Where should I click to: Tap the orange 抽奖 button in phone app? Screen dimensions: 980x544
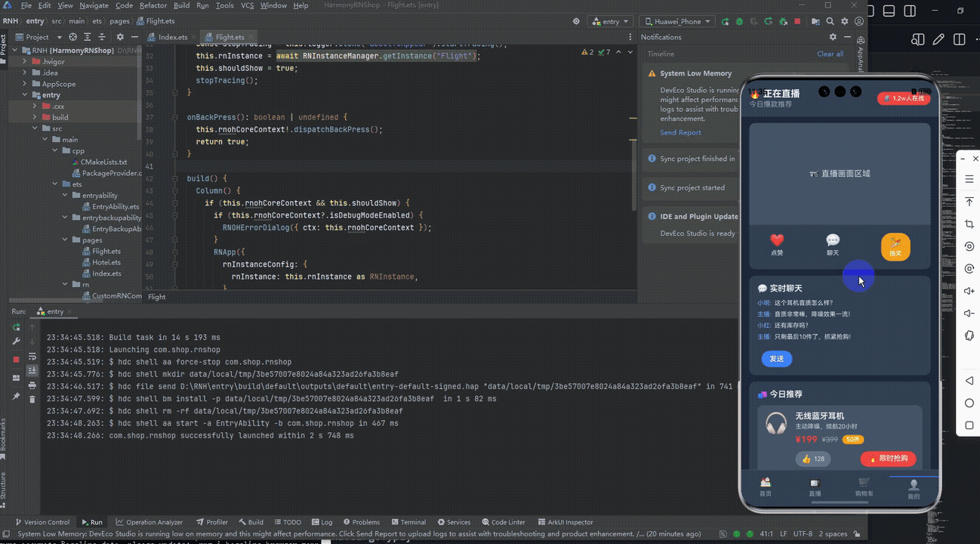pos(895,247)
